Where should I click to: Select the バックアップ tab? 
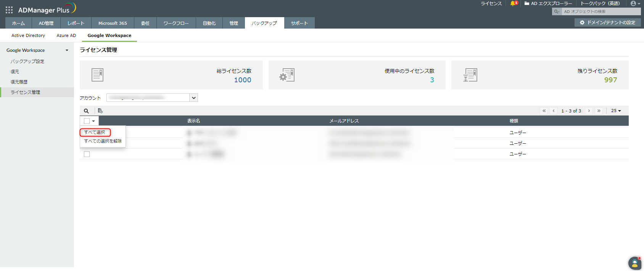(264, 23)
